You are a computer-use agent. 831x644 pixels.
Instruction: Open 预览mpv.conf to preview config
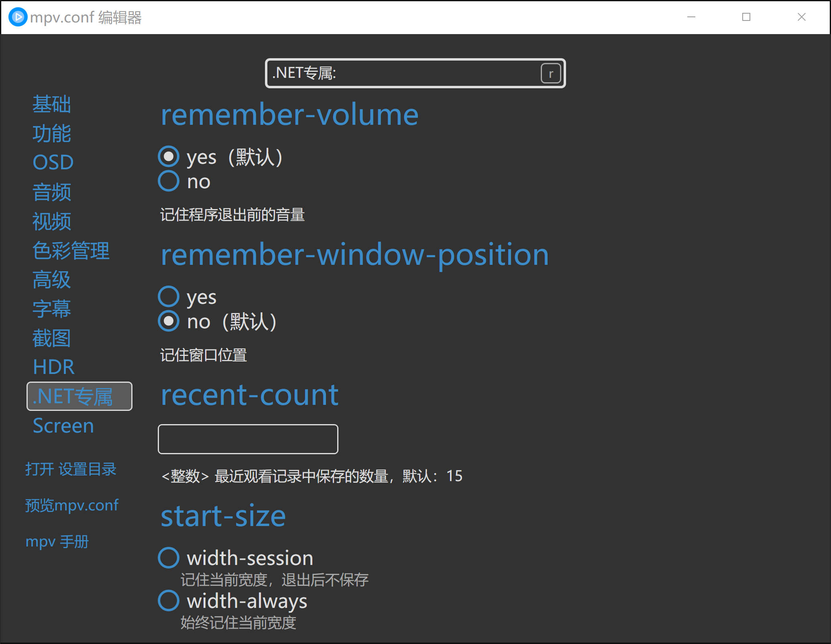click(72, 505)
